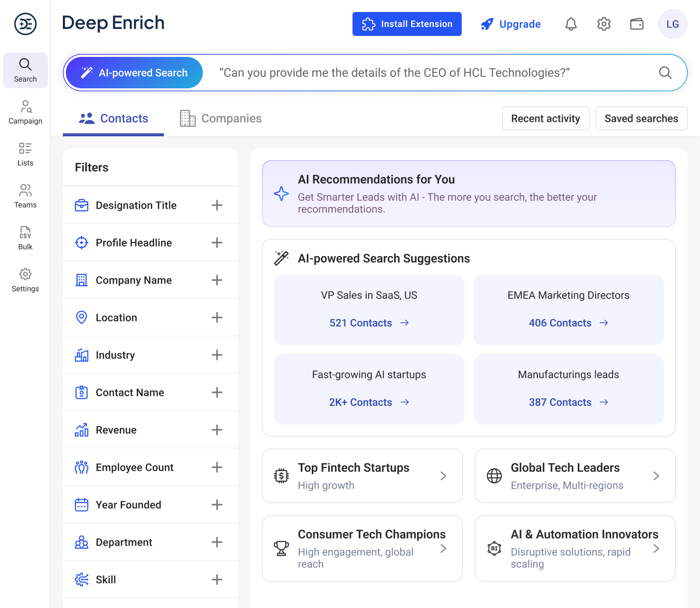Click the Install Extension button

tap(407, 24)
